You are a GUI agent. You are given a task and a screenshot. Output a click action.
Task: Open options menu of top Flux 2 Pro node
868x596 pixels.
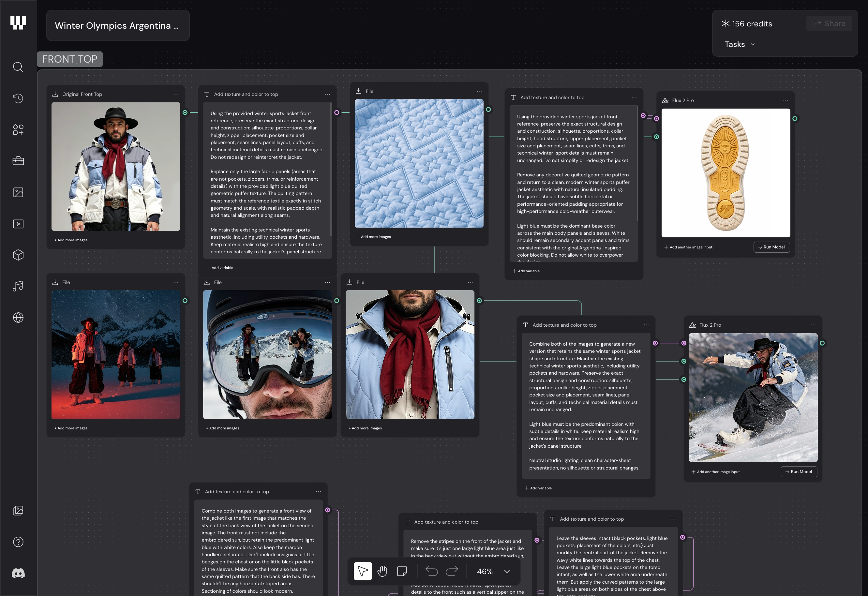click(x=786, y=100)
